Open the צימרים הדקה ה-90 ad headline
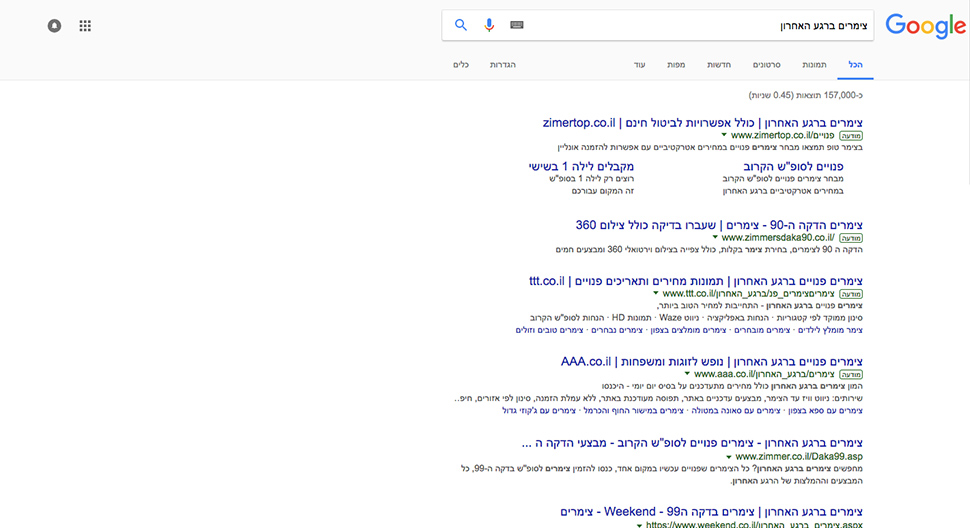 click(x=719, y=225)
